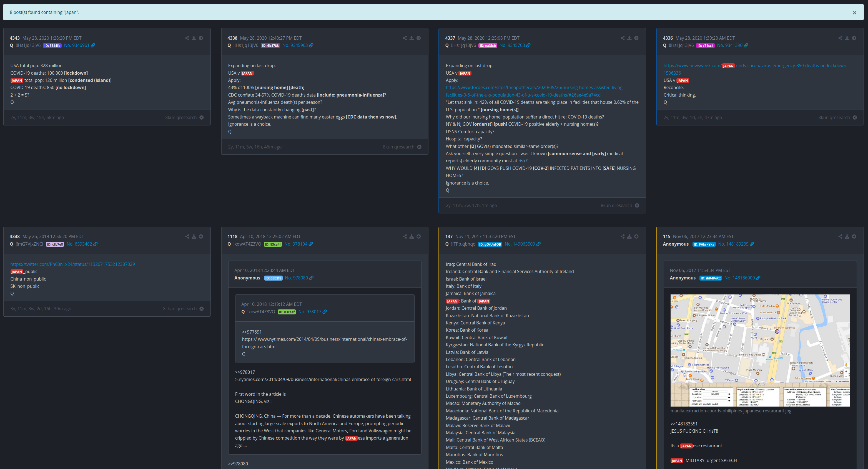Open the forbes.com nursing homes article link
Screen dimensions: 868x469
click(535, 91)
